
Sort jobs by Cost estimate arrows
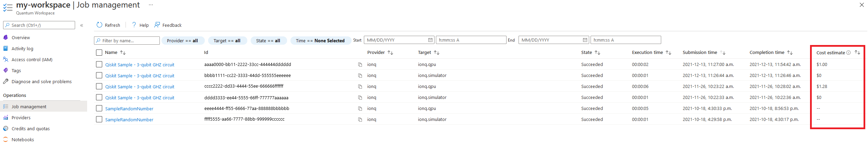[x=857, y=52]
